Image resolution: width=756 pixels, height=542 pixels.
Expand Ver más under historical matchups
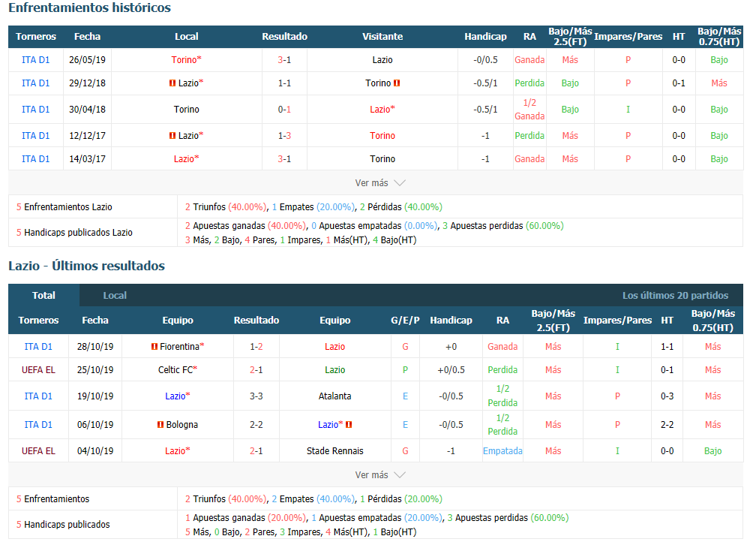tap(380, 183)
